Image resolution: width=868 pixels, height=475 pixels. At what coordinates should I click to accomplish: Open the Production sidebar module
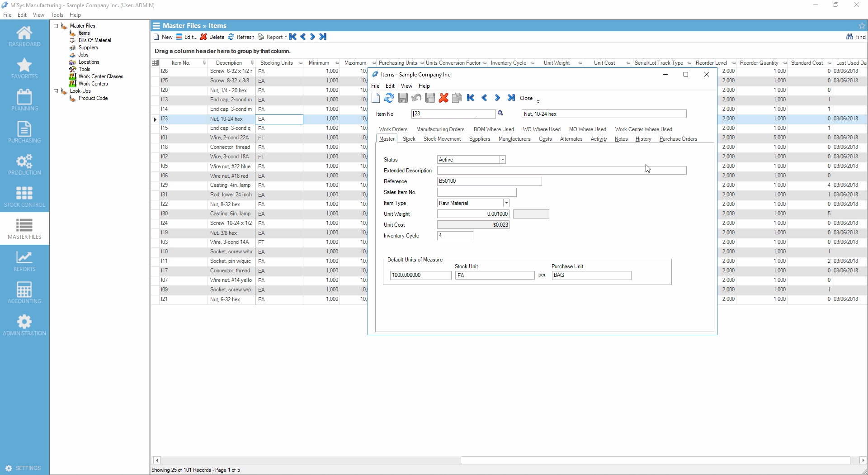pyautogui.click(x=24, y=165)
